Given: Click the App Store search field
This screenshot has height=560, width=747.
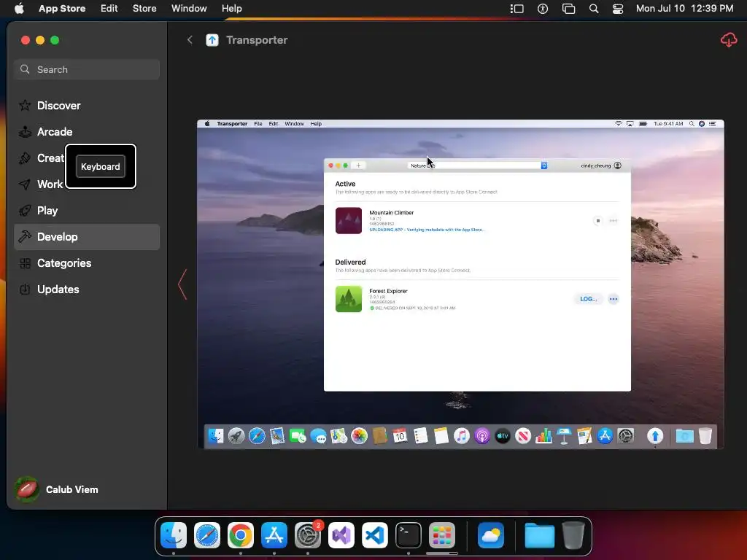Looking at the screenshot, I should 87,69.
